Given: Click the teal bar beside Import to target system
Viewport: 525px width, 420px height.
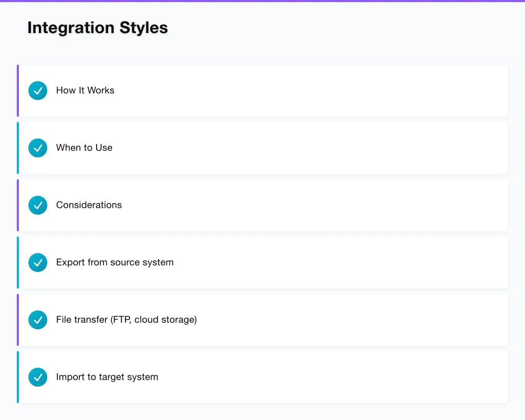Looking at the screenshot, I should point(18,377).
